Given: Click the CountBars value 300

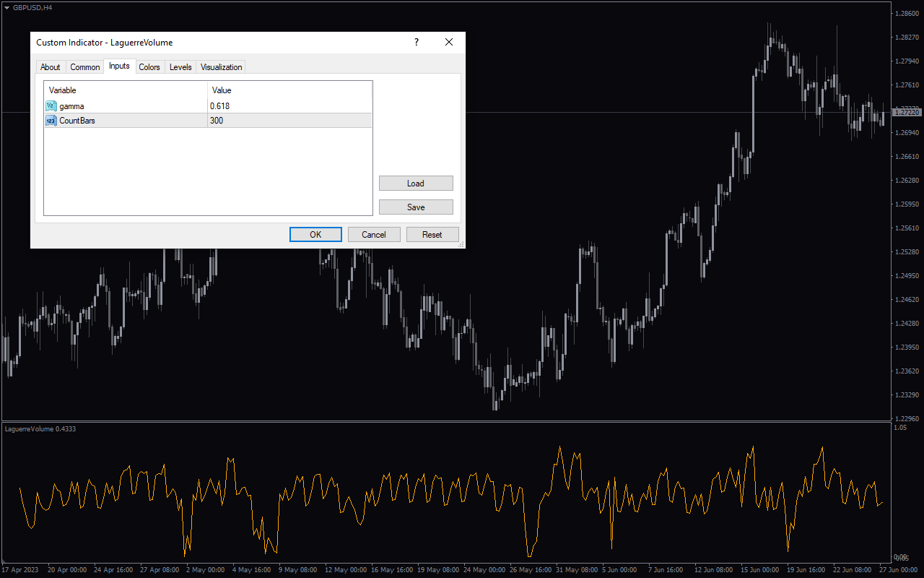Looking at the screenshot, I should pos(217,121).
